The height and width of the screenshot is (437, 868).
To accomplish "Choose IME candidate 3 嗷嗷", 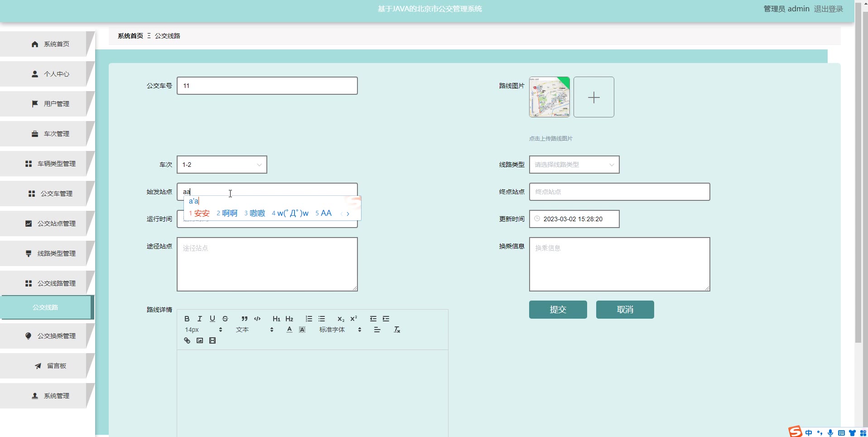I will [x=255, y=213].
